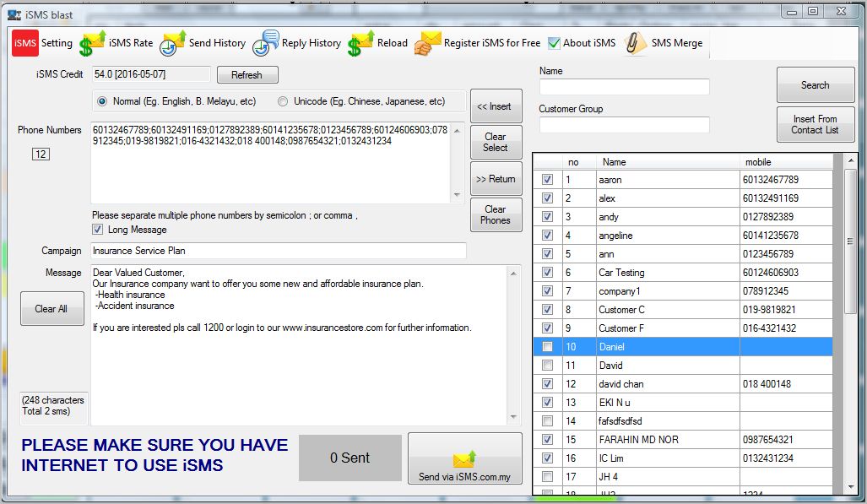Image resolution: width=867 pixels, height=504 pixels.
Task: Click the no column header
Action: pos(579,162)
